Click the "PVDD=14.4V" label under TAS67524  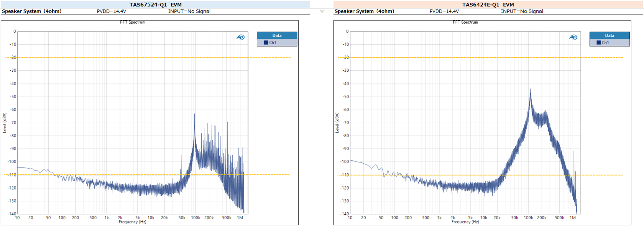coord(112,11)
